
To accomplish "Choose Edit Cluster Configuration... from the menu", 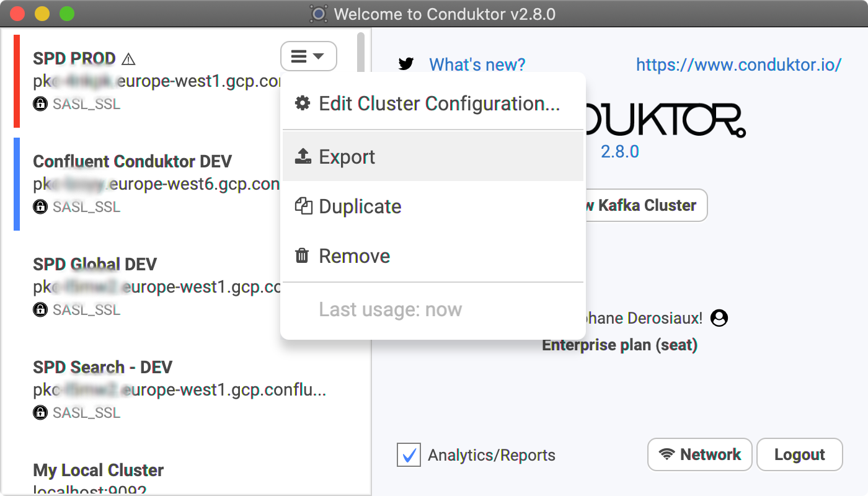I will tap(432, 104).
